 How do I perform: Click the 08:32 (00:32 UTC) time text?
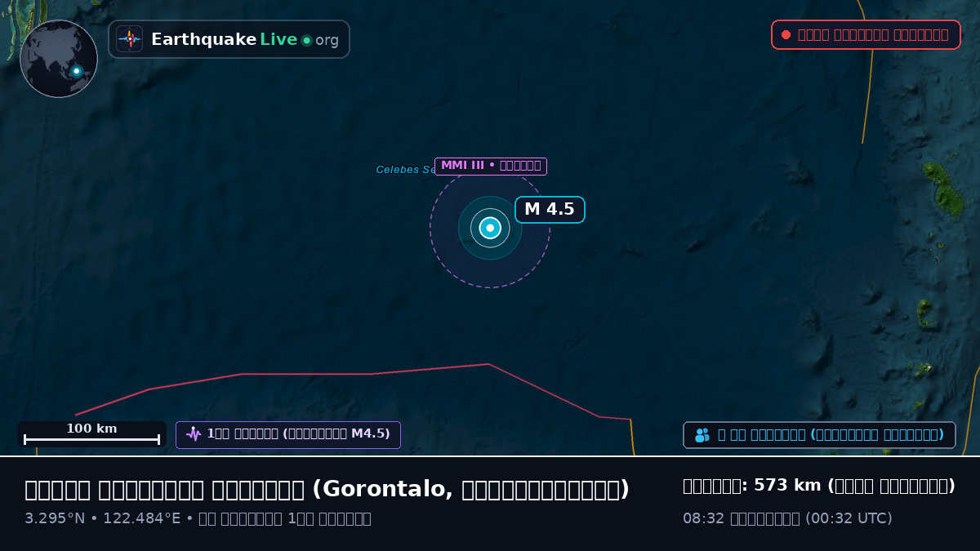787,518
